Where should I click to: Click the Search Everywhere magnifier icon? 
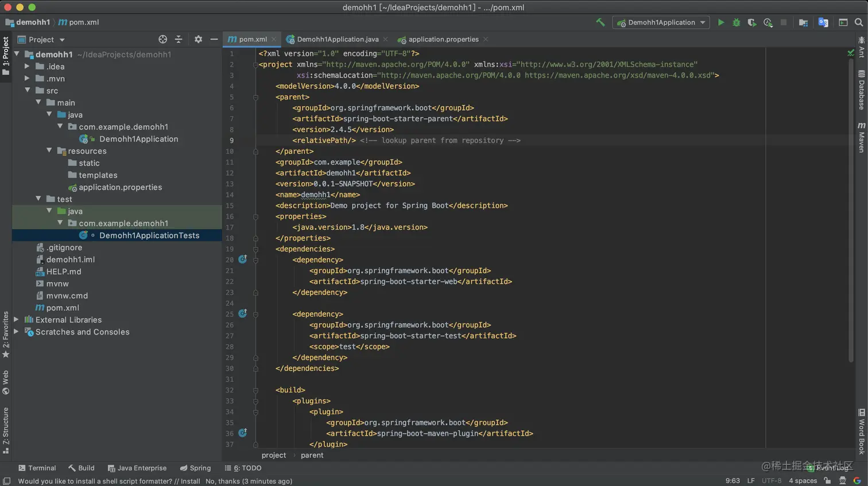click(x=859, y=22)
